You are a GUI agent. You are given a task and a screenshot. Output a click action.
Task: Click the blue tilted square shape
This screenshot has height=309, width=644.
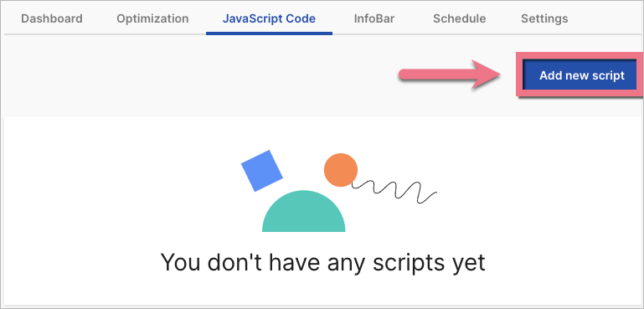[x=262, y=171]
